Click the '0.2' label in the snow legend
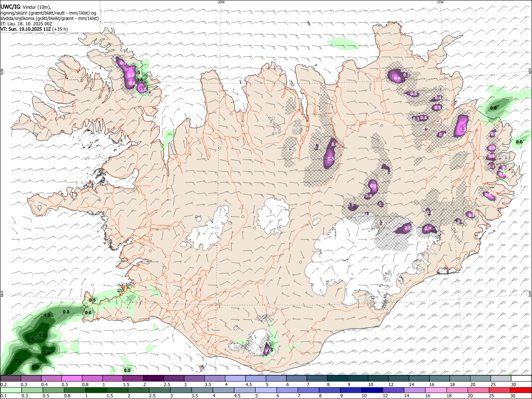532x399 pixels. (x=4, y=384)
